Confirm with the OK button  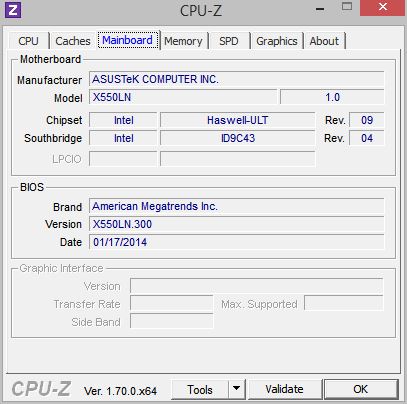(361, 389)
